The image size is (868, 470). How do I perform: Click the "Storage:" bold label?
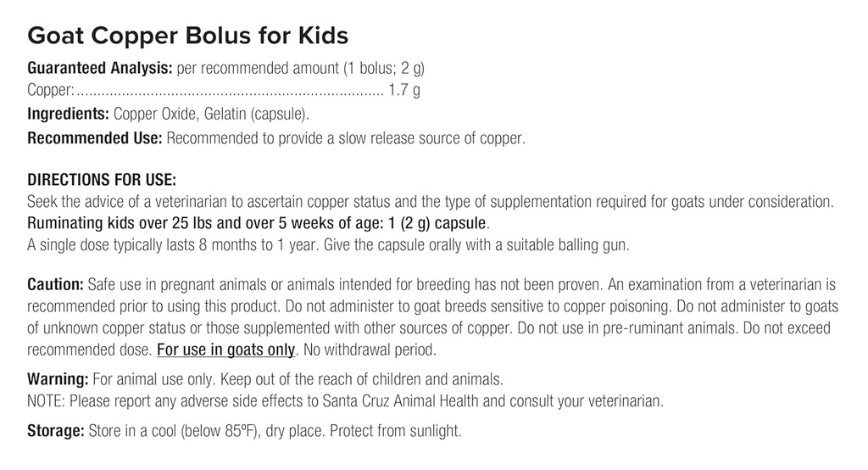tap(56, 431)
